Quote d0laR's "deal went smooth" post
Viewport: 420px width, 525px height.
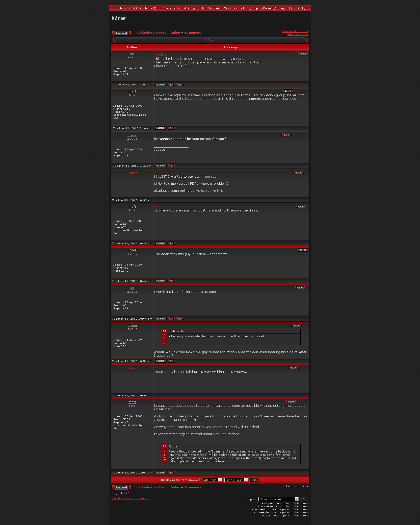(303, 250)
